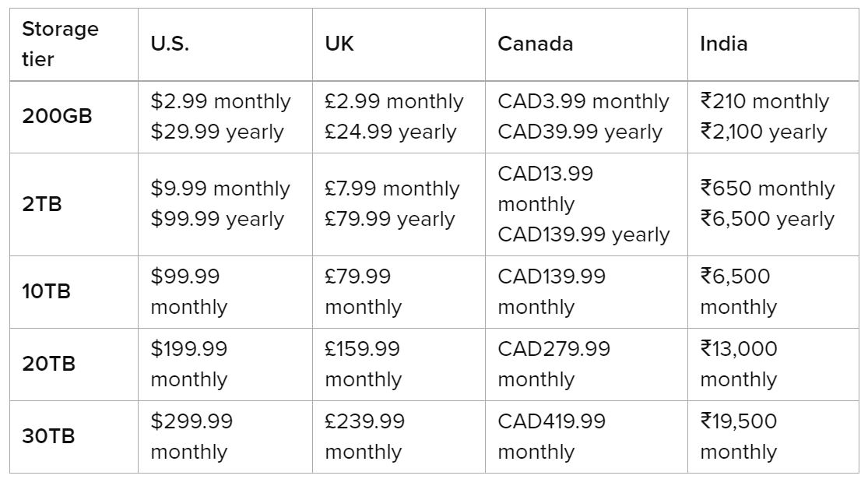The height and width of the screenshot is (486, 868).
Task: Select the U.S. column header
Action: pyautogui.click(x=170, y=44)
